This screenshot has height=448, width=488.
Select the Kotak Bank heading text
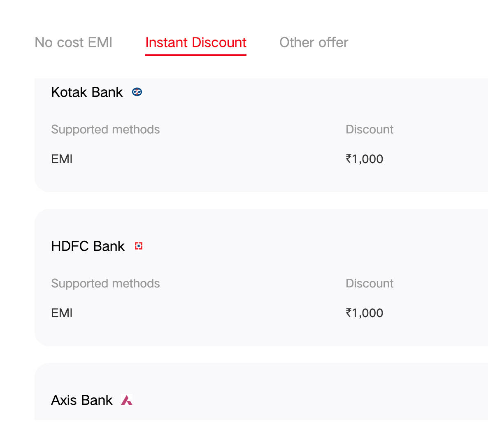coord(87,92)
